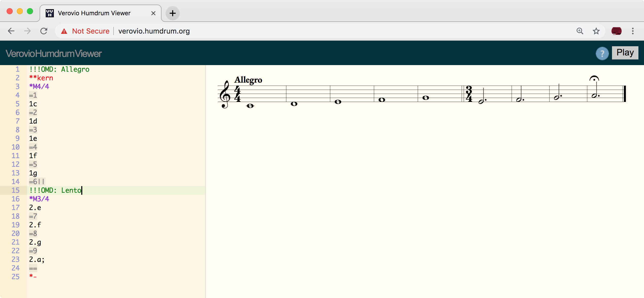Open the browser options three-dot icon
644x298 pixels.
(x=633, y=31)
